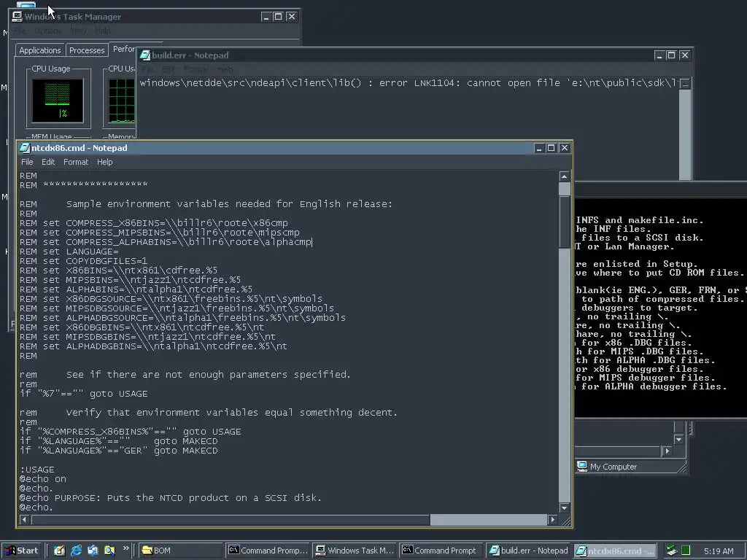Open File menu in ntcdx86.cmd Notepad
Viewport: 747px width, 560px height.
click(x=27, y=162)
